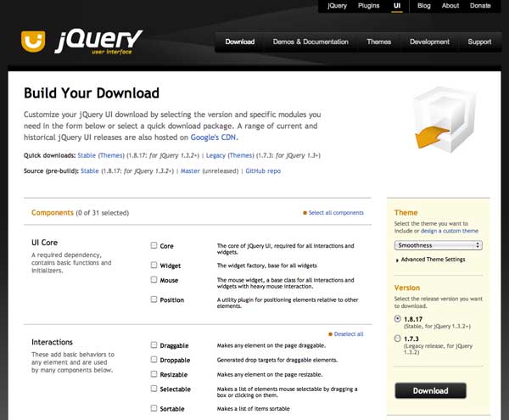Follow the Google's CDN link
The width and height of the screenshot is (509, 420).
coord(213,137)
